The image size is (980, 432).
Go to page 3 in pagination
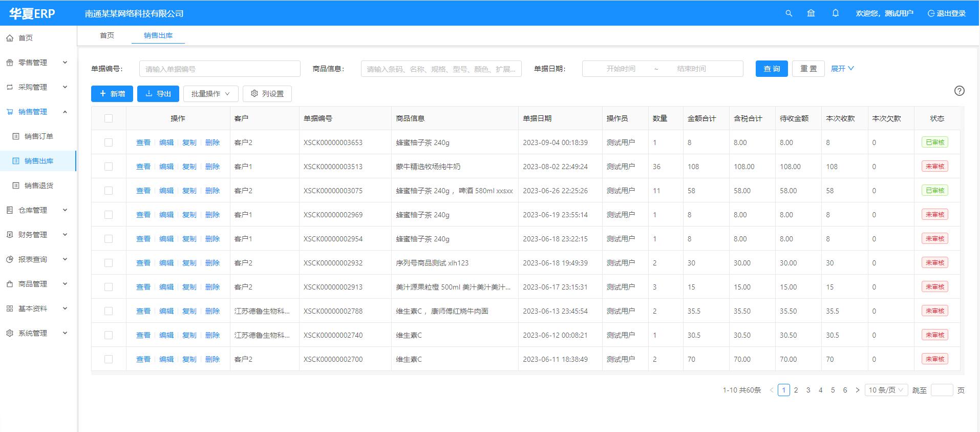[x=808, y=390]
